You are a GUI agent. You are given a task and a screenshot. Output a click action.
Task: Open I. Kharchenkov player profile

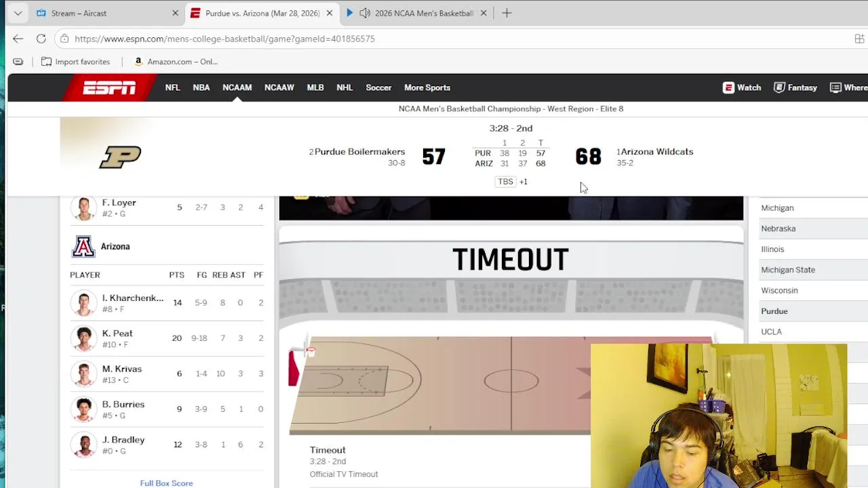(x=133, y=298)
